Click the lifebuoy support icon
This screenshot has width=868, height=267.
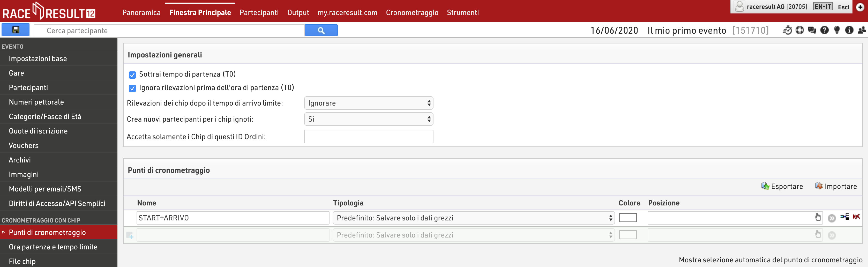point(800,30)
